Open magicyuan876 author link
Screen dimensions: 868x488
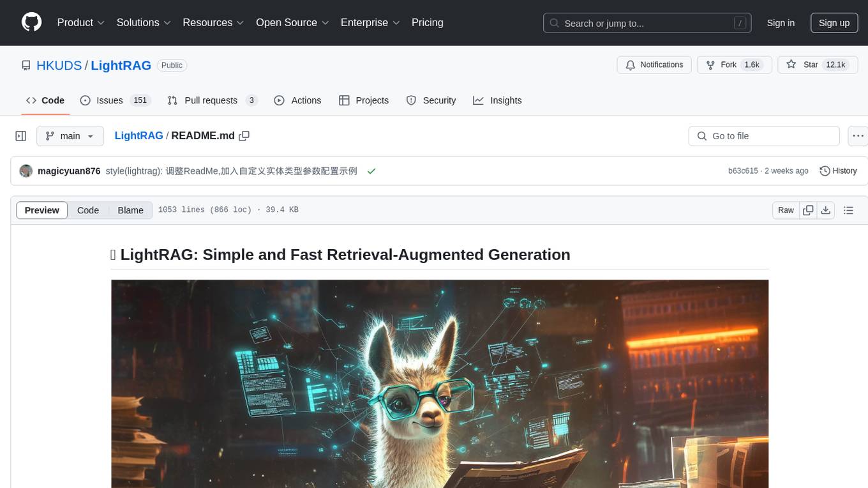click(69, 171)
